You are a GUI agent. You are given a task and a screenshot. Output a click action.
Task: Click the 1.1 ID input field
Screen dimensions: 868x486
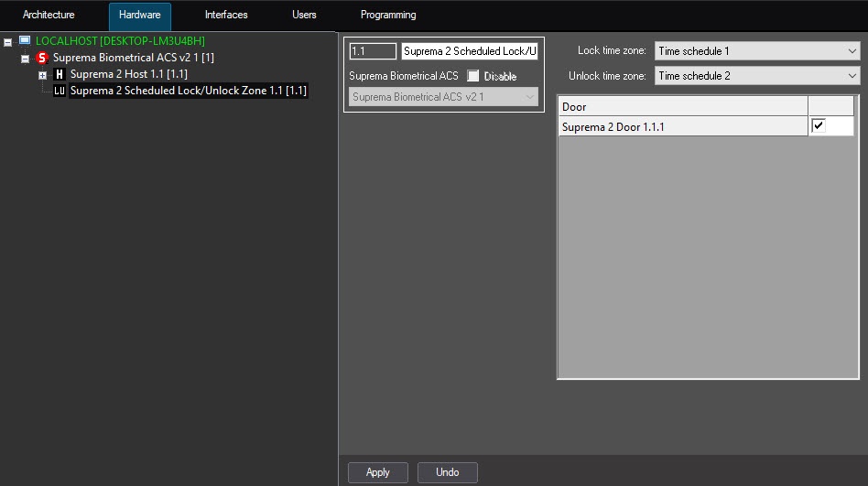click(373, 51)
